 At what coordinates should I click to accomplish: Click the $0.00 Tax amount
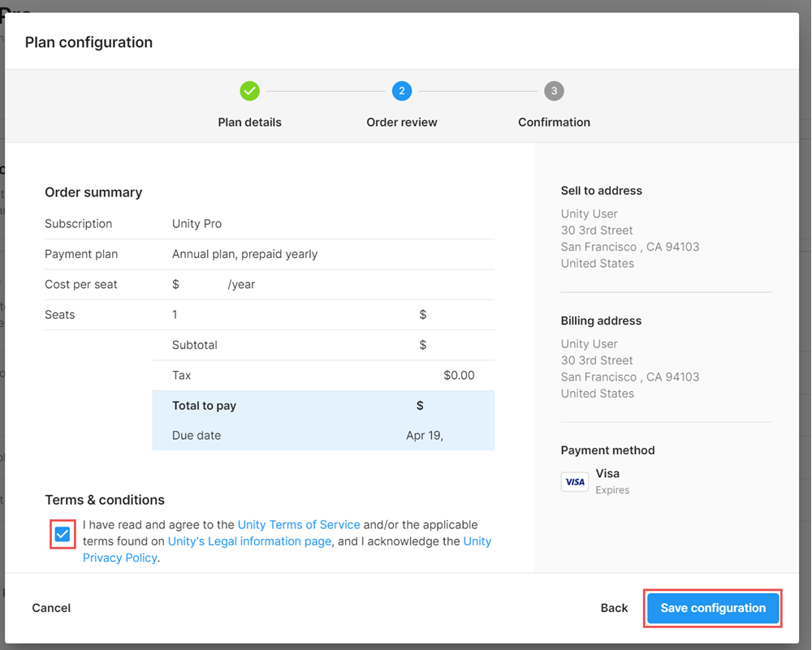pos(459,375)
